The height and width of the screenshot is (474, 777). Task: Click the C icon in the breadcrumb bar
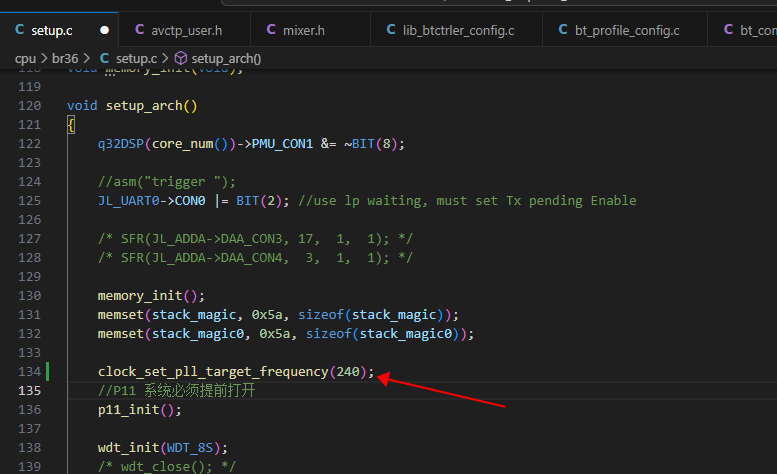(104, 58)
